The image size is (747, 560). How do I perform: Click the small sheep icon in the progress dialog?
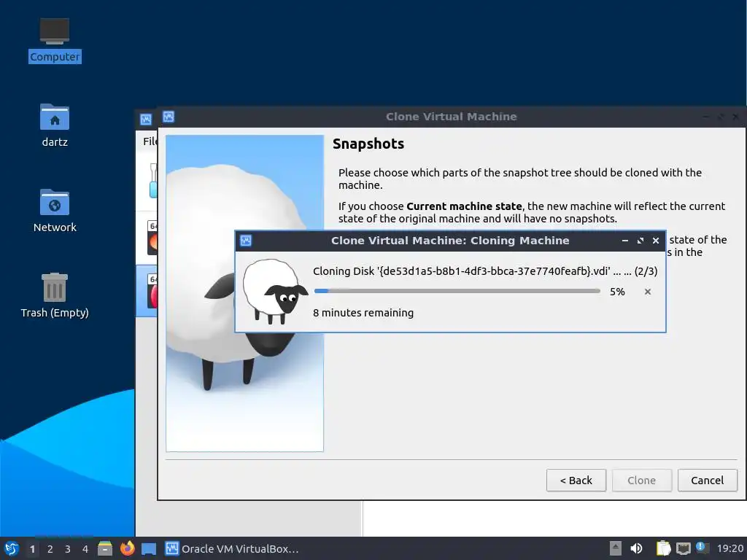[274, 292]
